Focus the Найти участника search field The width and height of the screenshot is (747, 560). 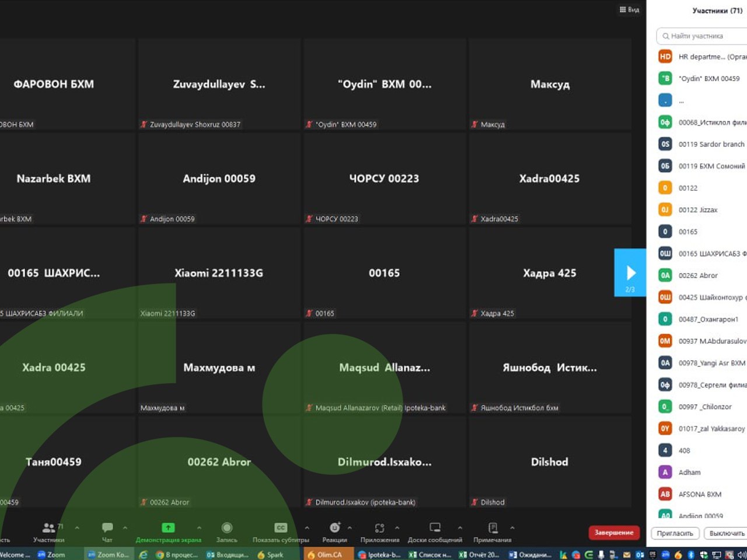pos(702,36)
